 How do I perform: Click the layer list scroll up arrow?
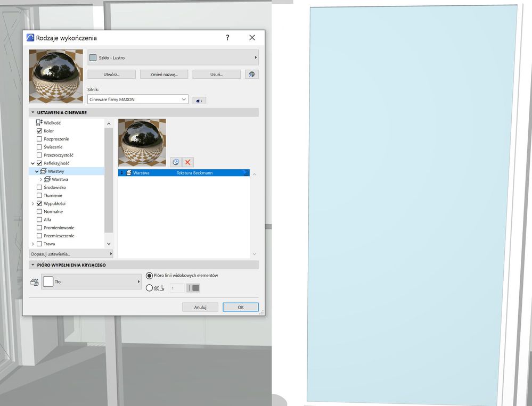tap(255, 174)
